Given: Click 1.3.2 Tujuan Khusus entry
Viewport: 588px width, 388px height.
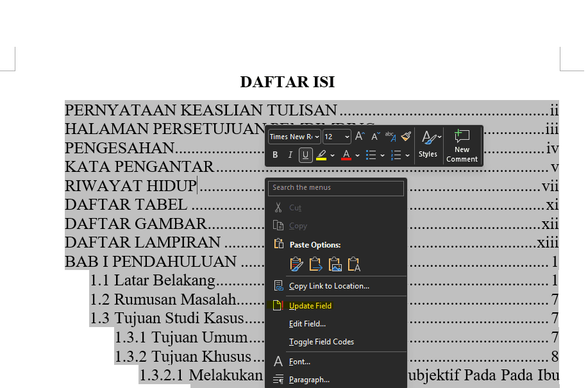Looking at the screenshot, I should [183, 356].
